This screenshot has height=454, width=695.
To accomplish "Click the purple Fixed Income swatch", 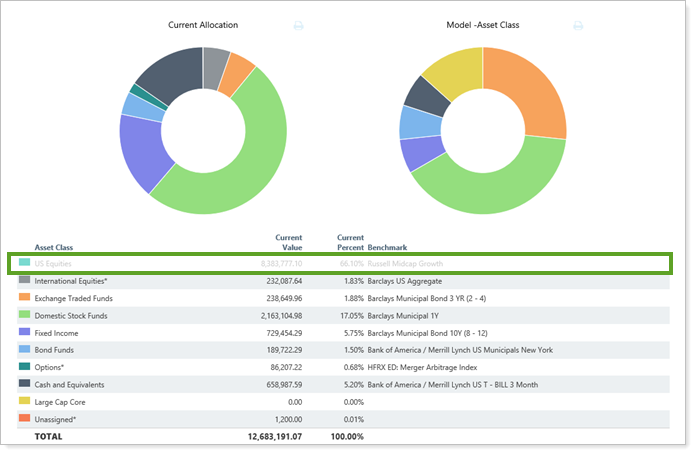I will pyautogui.click(x=24, y=332).
